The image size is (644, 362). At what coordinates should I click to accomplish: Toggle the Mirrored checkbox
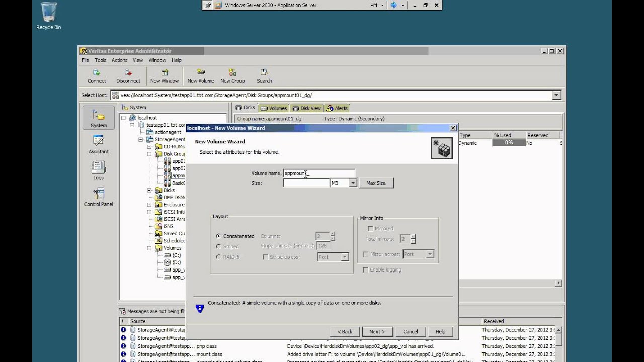(x=371, y=228)
